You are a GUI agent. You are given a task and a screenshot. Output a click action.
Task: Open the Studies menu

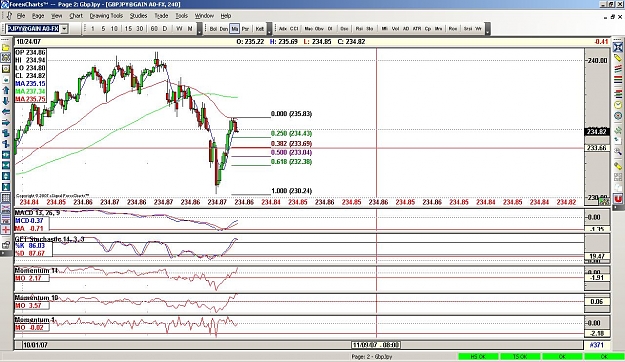click(x=138, y=16)
